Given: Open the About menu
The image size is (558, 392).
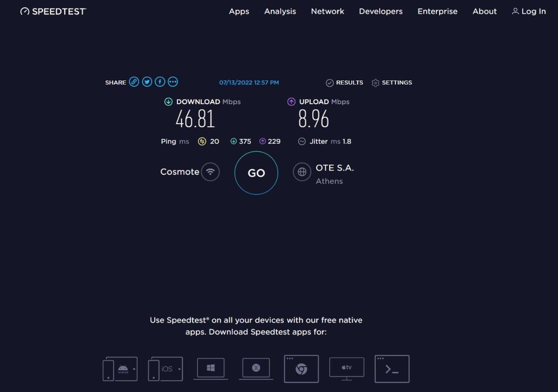Looking at the screenshot, I should pyautogui.click(x=484, y=11).
